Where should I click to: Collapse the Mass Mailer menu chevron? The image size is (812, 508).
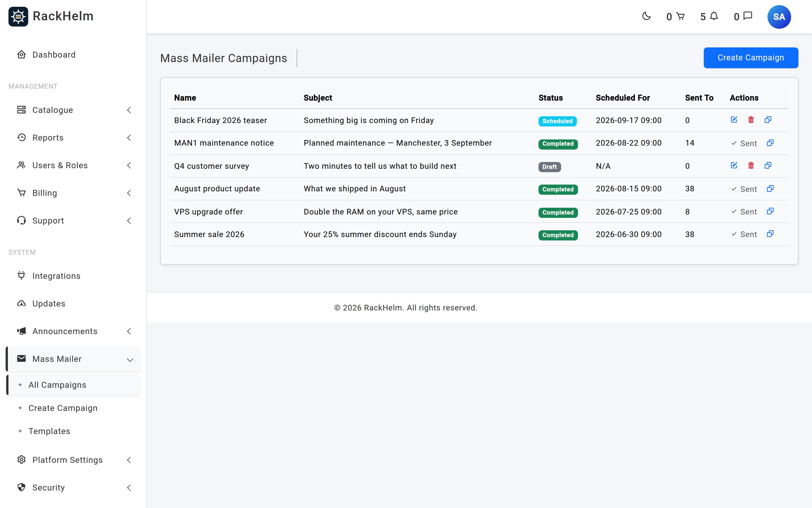(130, 360)
